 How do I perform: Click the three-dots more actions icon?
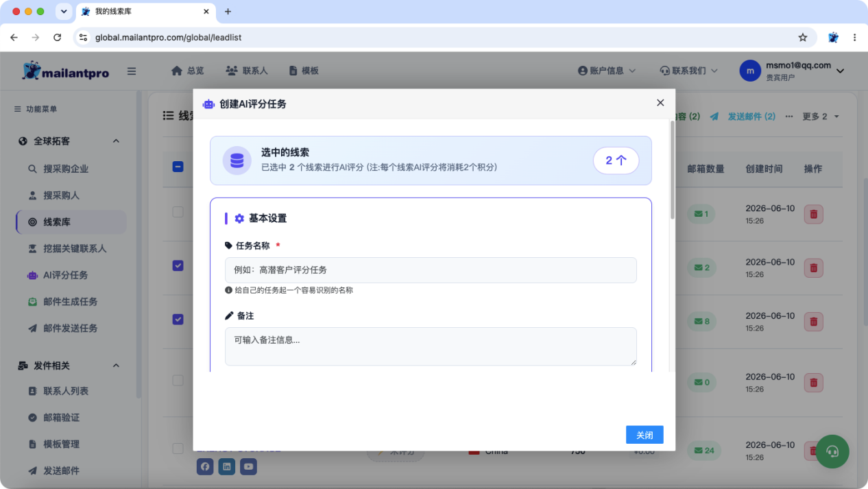[x=789, y=117]
